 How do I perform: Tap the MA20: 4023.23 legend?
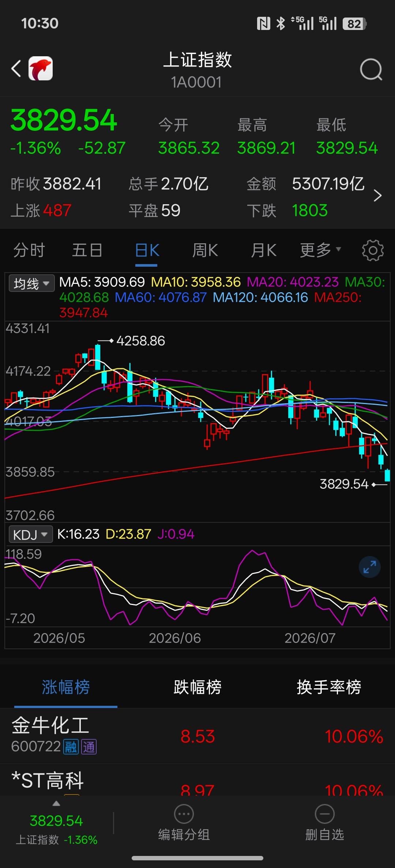pyautogui.click(x=293, y=282)
